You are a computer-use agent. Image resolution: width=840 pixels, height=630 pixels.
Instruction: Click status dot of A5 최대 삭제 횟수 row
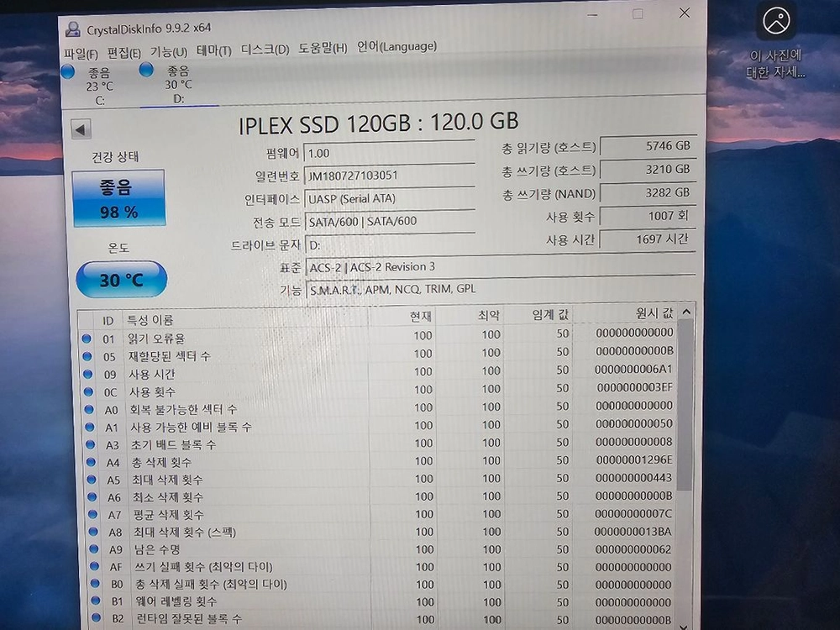tap(92, 480)
